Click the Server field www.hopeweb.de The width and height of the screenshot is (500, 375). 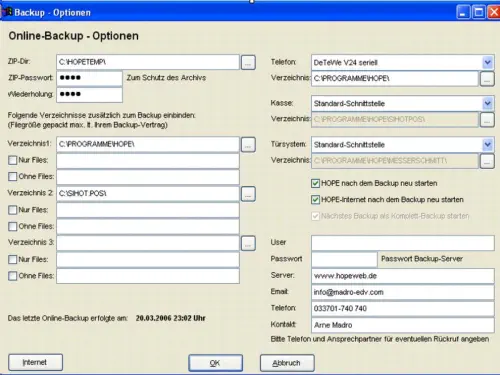(403, 276)
